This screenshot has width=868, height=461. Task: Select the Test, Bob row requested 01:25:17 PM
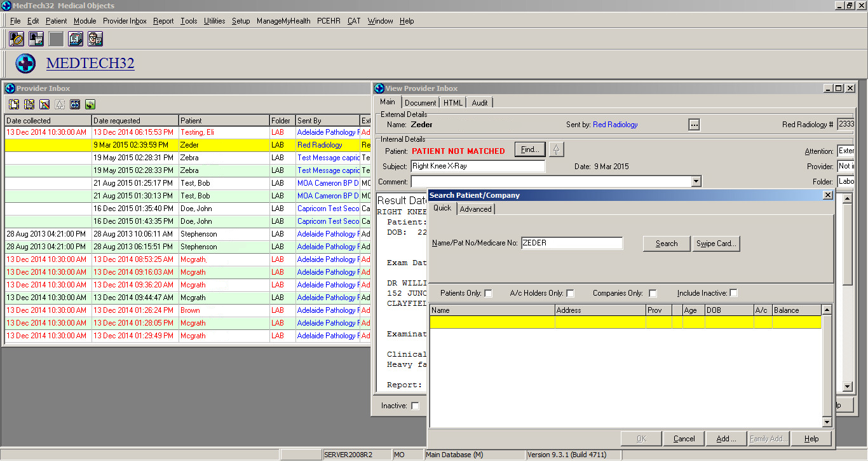[187, 183]
